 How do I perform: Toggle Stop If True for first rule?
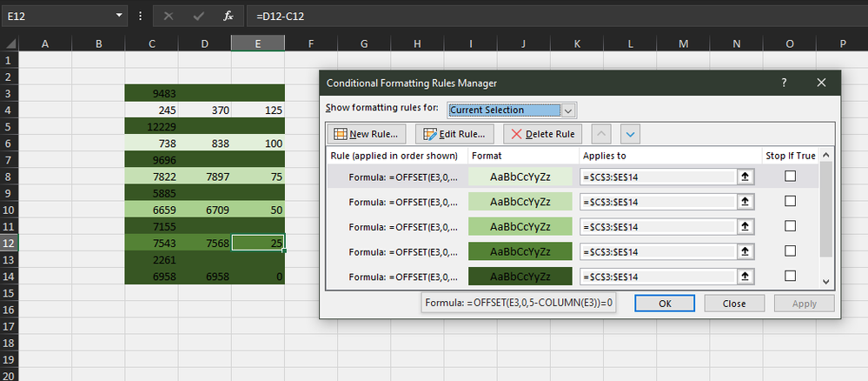coord(791,176)
